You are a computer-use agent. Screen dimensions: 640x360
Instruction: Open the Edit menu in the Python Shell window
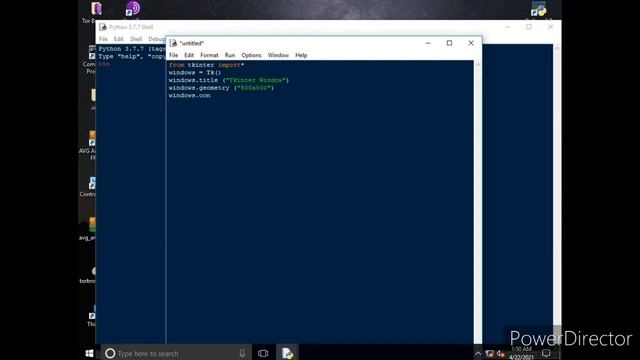118,39
